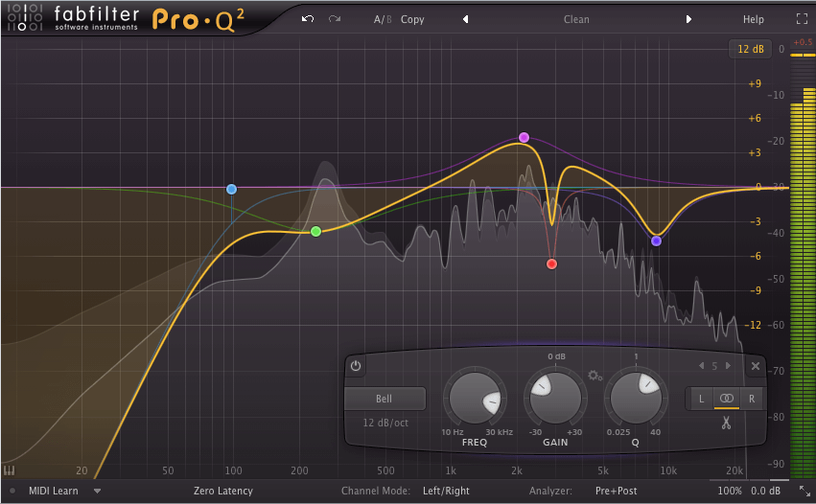Click the resize interface corner icon
The image size is (816, 504).
(804, 491)
